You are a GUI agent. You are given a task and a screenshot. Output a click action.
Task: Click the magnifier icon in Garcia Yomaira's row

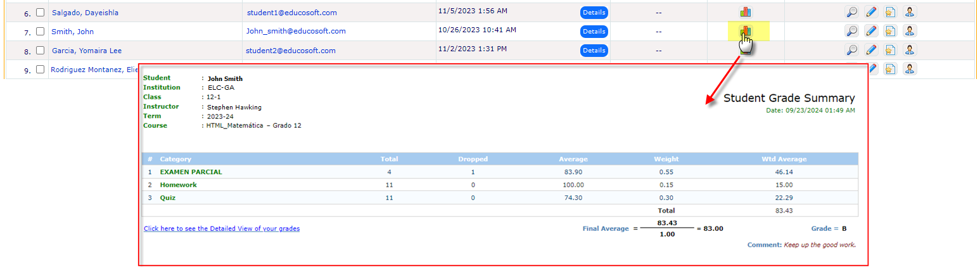point(852,50)
